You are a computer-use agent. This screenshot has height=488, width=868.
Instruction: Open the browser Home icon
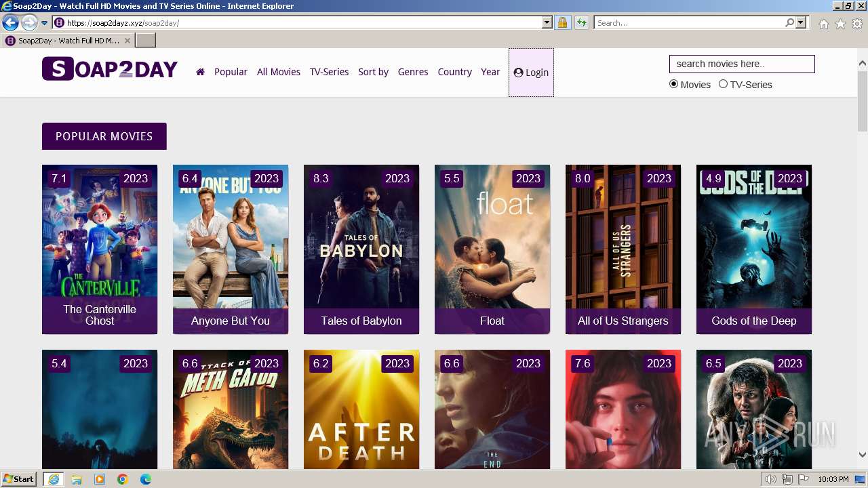click(x=823, y=24)
